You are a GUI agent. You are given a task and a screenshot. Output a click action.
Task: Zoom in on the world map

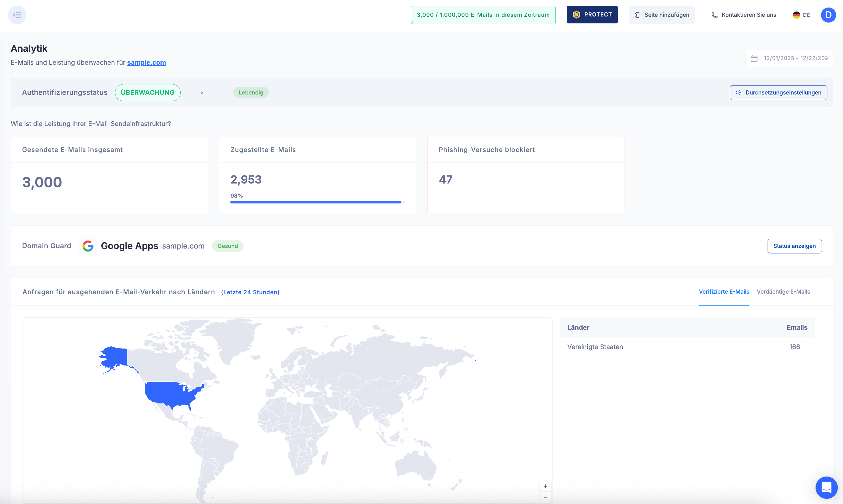tap(545, 486)
